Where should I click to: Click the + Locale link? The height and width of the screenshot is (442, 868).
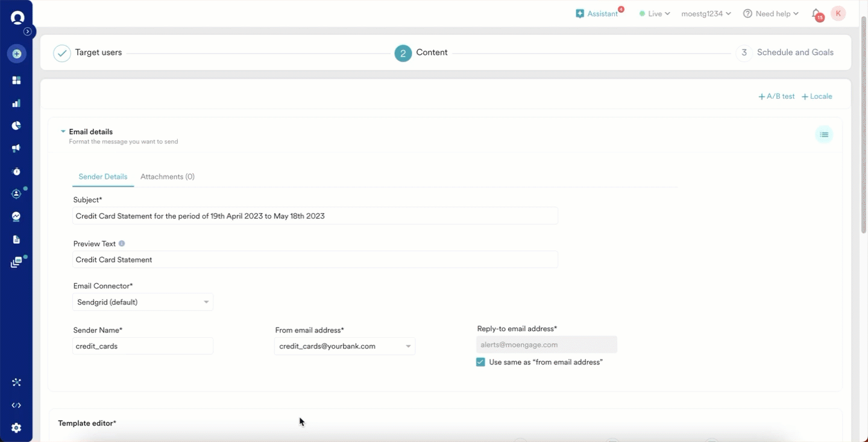(817, 96)
